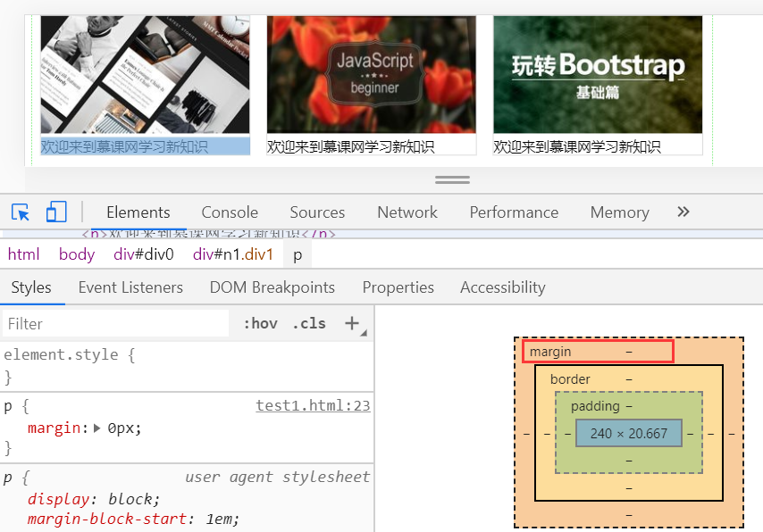
Task: Open the Performance tab
Action: pyautogui.click(x=514, y=212)
